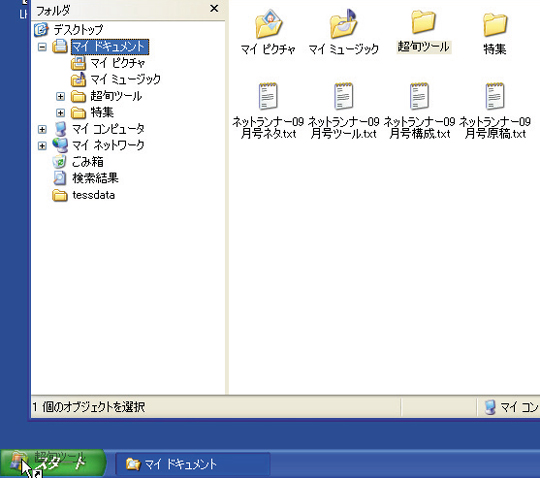Click ネットランナー09月号ツール.txt file name
The image size is (540, 478).
tap(343, 127)
